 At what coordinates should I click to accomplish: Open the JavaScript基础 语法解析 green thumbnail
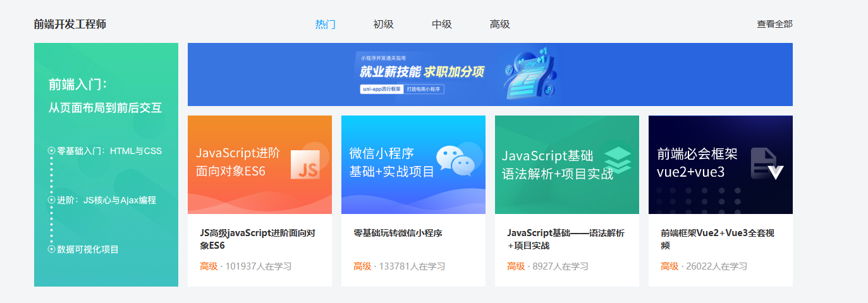click(567, 165)
